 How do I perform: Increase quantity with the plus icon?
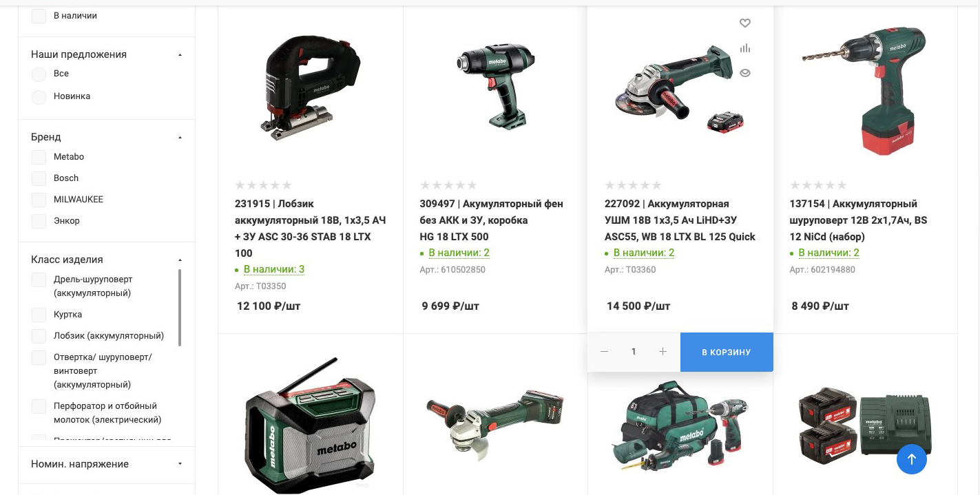pos(663,352)
